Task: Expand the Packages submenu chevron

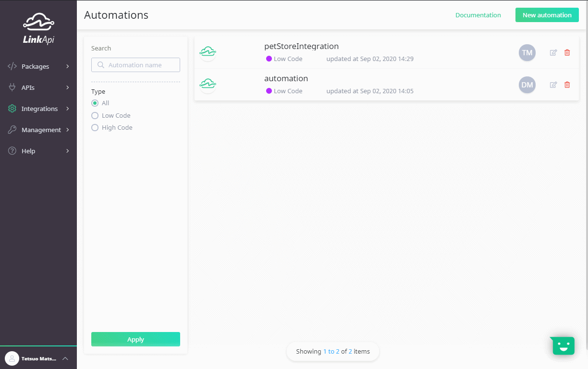Action: pyautogui.click(x=68, y=66)
